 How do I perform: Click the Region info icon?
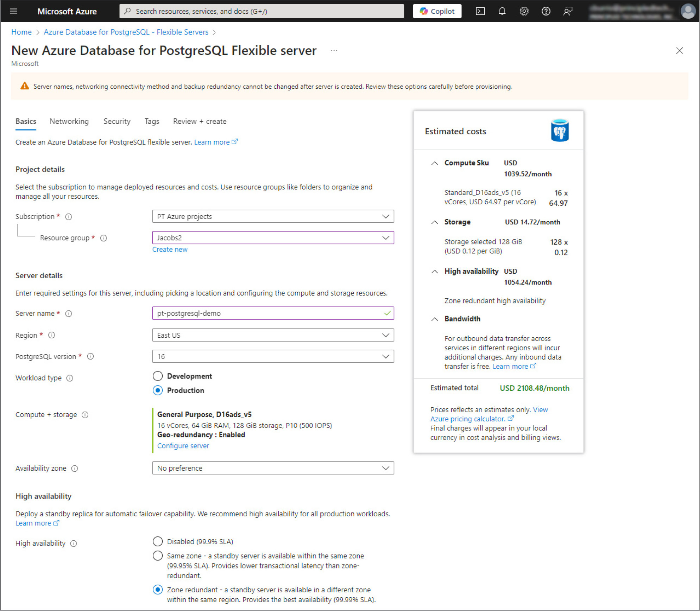pyautogui.click(x=52, y=335)
